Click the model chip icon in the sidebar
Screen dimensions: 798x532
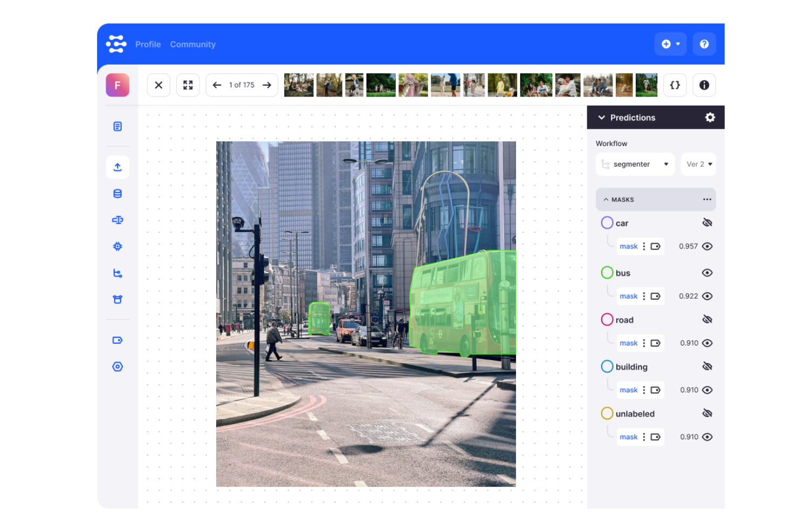coord(118,246)
